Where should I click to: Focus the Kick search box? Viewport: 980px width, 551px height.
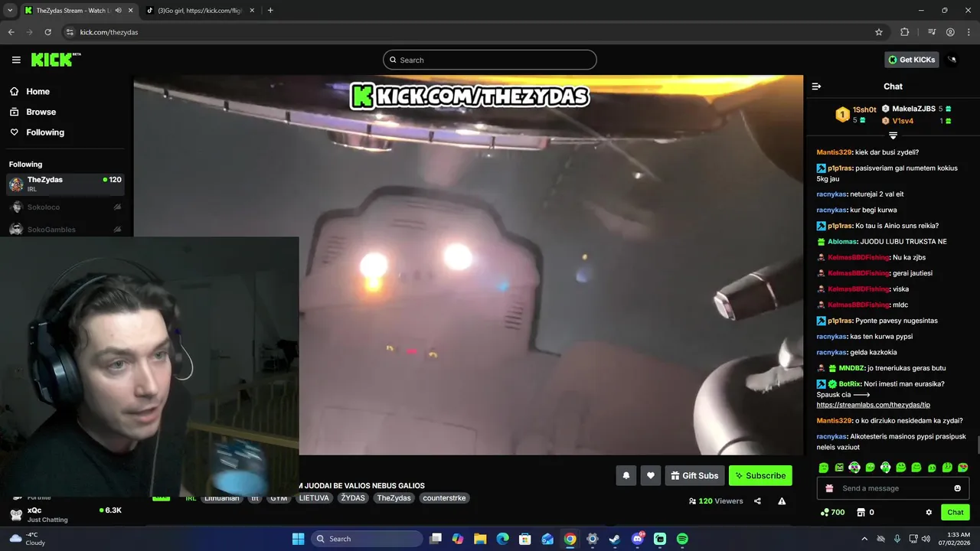click(490, 60)
